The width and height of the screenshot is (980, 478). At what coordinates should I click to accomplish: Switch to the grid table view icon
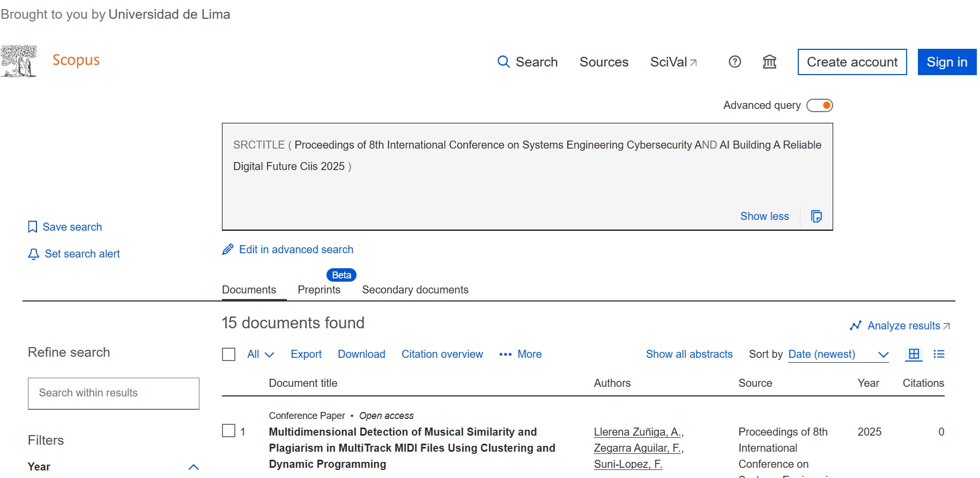(914, 354)
